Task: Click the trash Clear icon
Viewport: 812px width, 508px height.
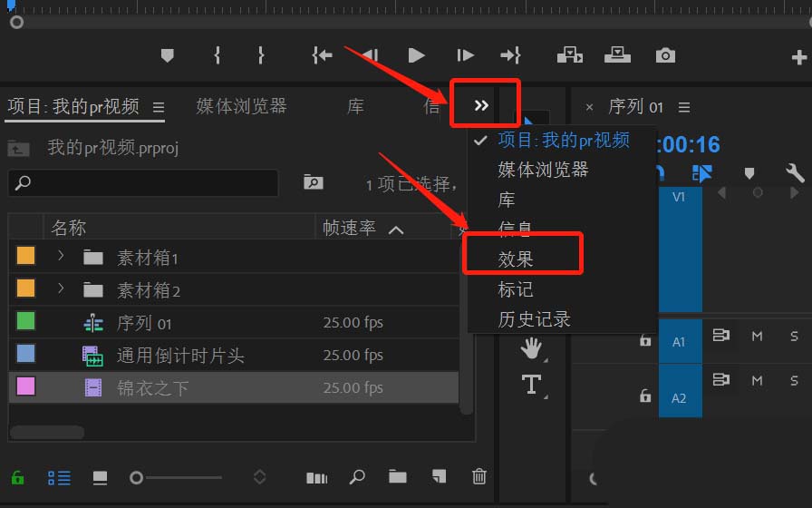Action: click(x=479, y=476)
